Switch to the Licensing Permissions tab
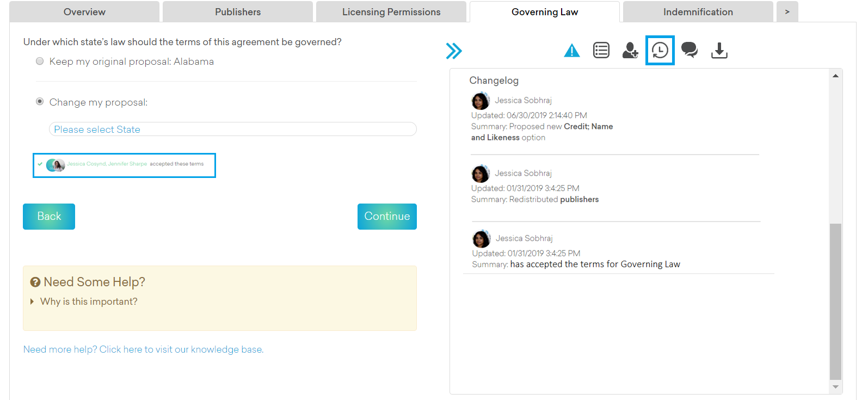868x400 pixels. tap(391, 12)
